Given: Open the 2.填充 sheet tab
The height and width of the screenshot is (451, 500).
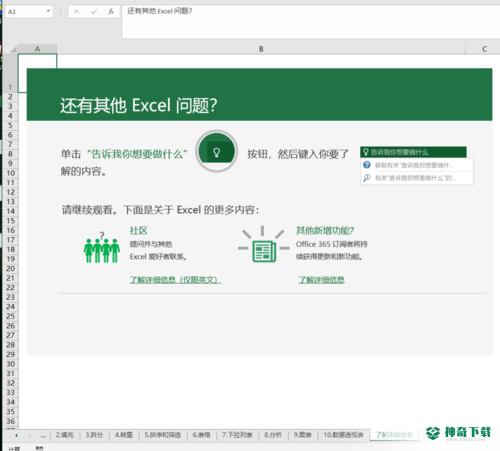Looking at the screenshot, I should click(65, 435).
